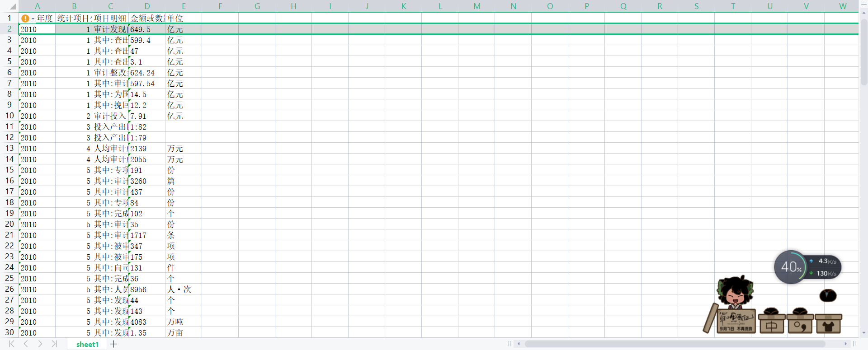This screenshot has height=350, width=868.
Task: Select column M header
Action: 476,6
